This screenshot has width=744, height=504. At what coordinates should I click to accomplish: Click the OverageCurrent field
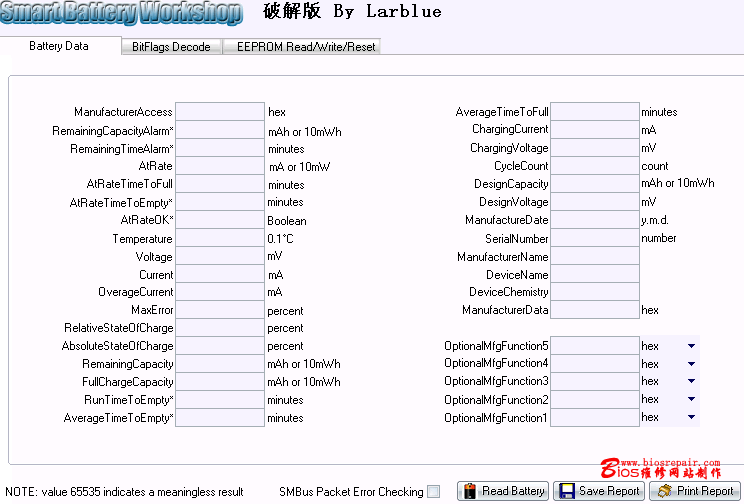(x=220, y=292)
